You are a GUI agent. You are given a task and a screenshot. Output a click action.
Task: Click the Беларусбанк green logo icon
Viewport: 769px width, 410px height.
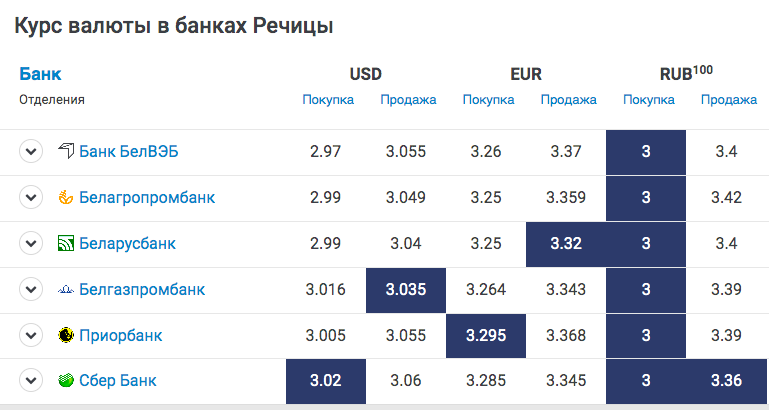tap(66, 243)
